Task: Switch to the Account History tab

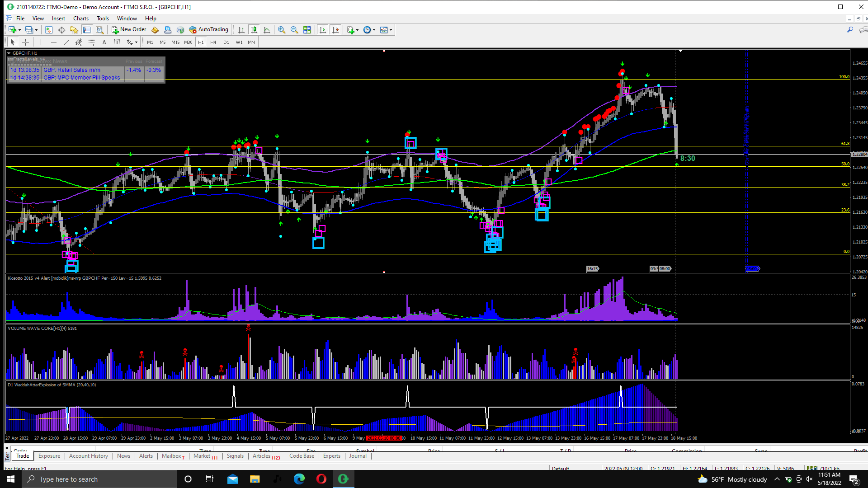Action: (x=89, y=456)
